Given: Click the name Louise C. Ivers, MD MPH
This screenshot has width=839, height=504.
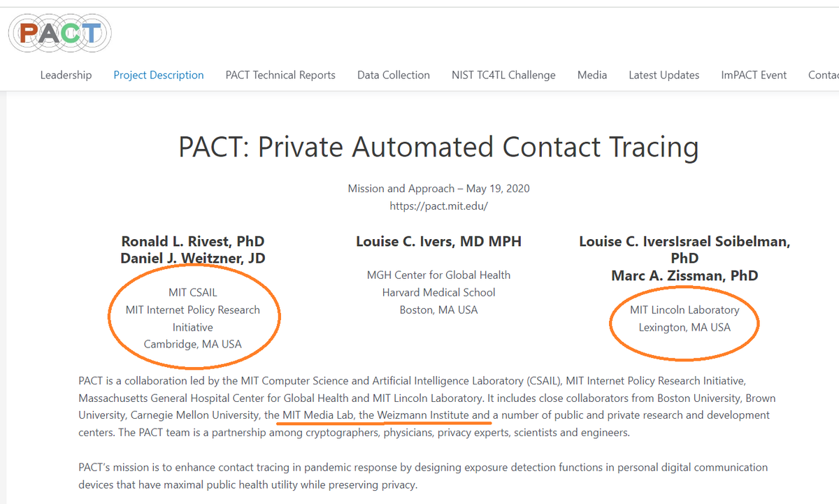Looking at the screenshot, I should tap(438, 241).
